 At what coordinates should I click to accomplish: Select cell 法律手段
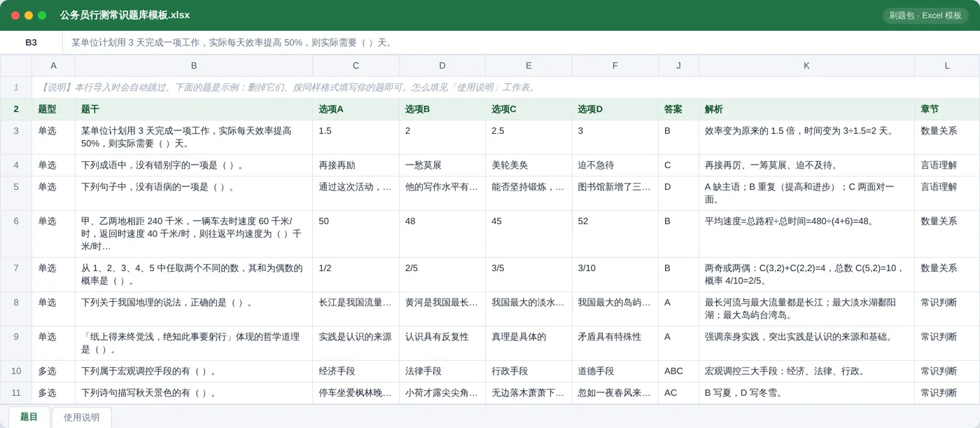(x=442, y=371)
